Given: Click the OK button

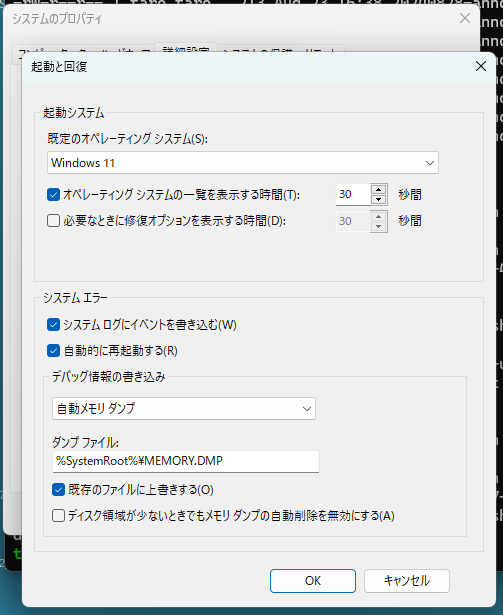Looking at the screenshot, I should click(x=313, y=581).
